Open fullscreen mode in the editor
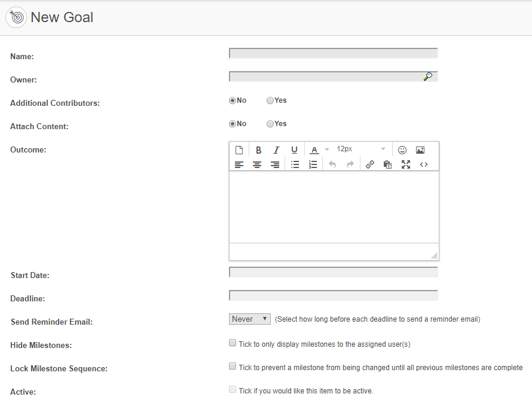This screenshot has height=403, width=532. (x=406, y=164)
